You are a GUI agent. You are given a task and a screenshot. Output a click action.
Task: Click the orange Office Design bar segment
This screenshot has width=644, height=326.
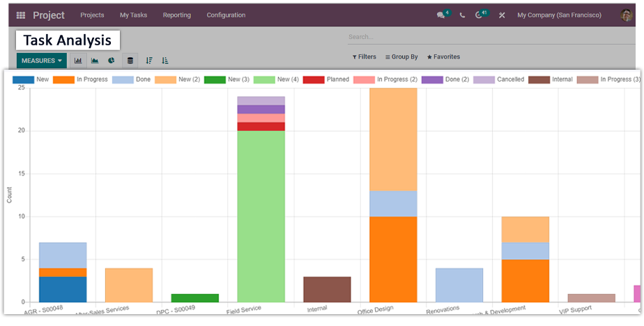[x=394, y=260]
